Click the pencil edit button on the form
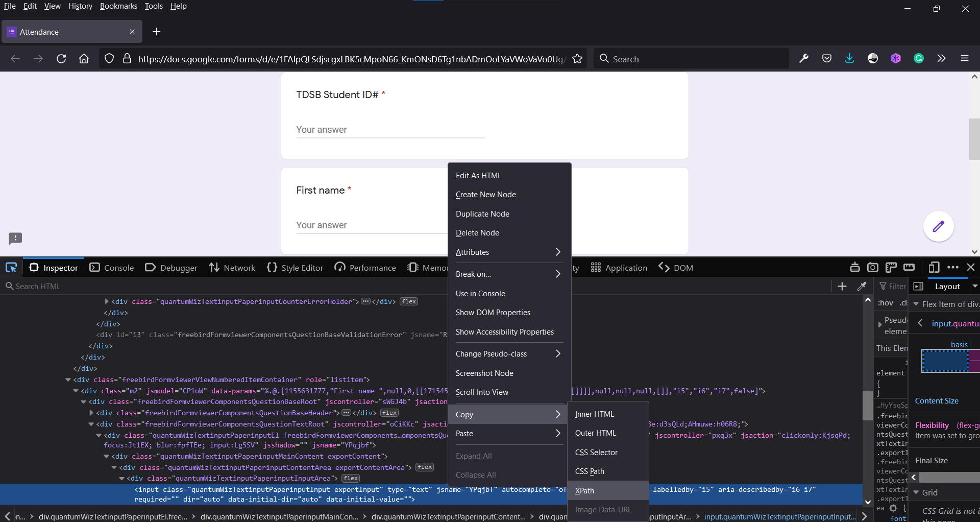Screen dimensions: 980x522 pyautogui.click(x=938, y=226)
